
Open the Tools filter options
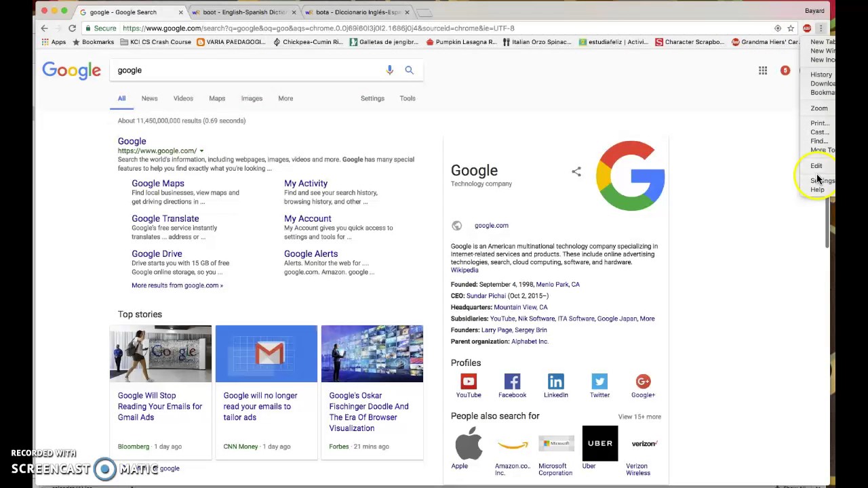[x=408, y=98]
